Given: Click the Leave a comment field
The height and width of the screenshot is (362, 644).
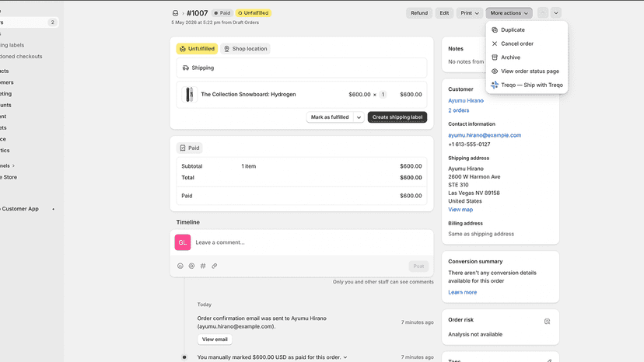Looking at the screenshot, I should pos(312,242).
